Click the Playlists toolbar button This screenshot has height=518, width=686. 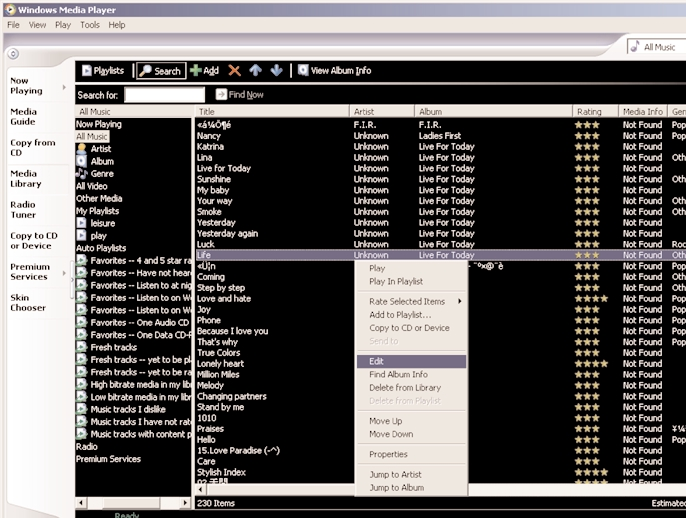(x=103, y=70)
